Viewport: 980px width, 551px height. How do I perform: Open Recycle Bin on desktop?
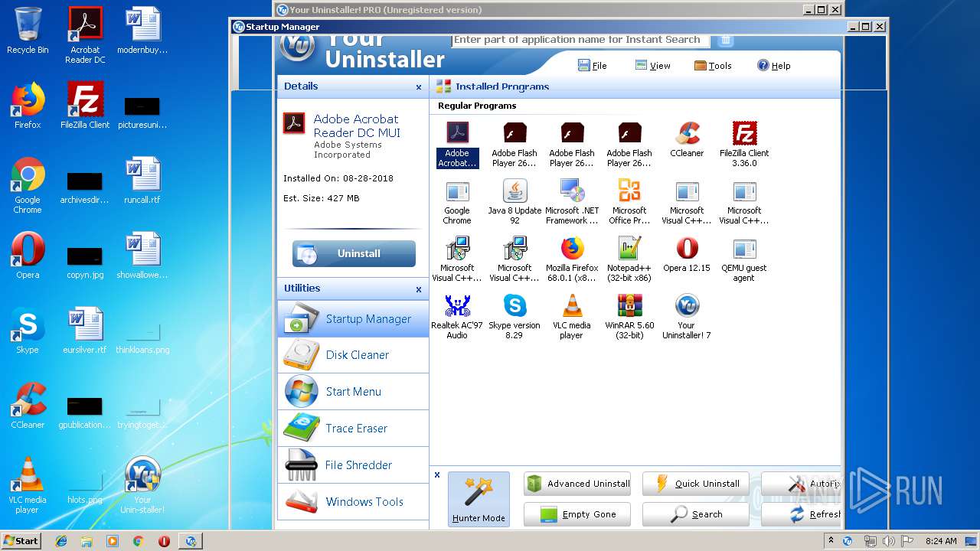(28, 31)
